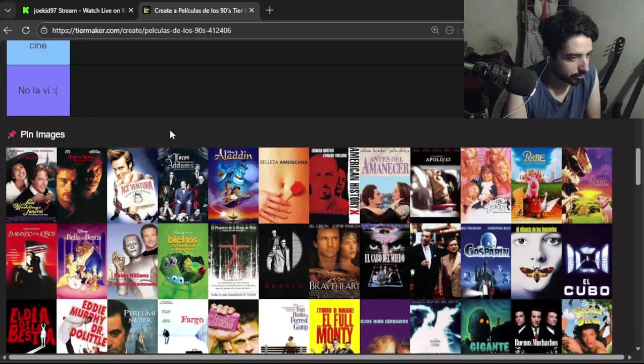The width and height of the screenshot is (644, 364).
Task: Select the yellow El Full Monty poster
Action: click(x=334, y=327)
